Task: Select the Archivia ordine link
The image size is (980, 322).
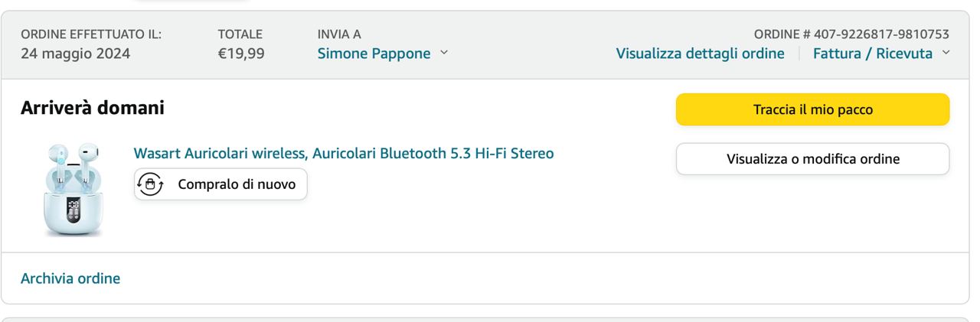Action: (x=70, y=278)
